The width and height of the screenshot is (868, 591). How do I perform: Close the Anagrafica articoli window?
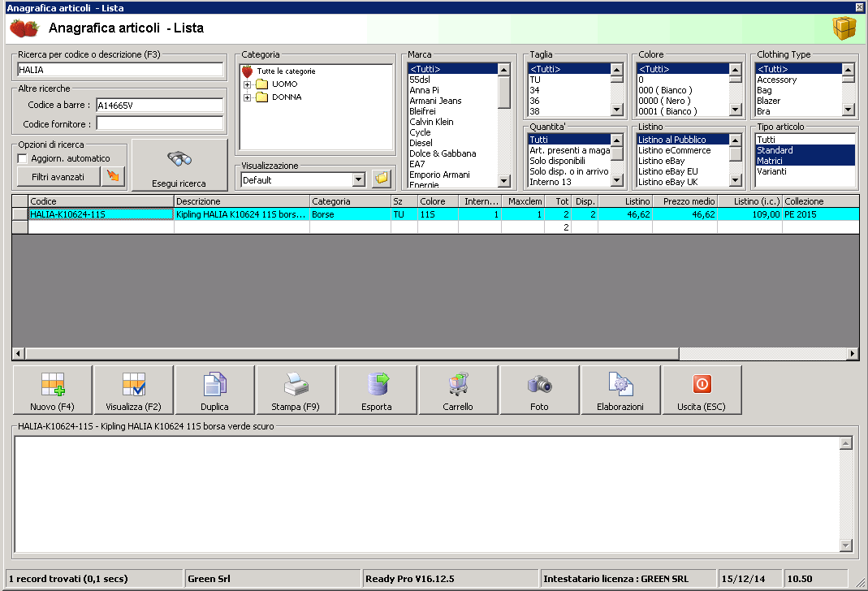tap(859, 7)
